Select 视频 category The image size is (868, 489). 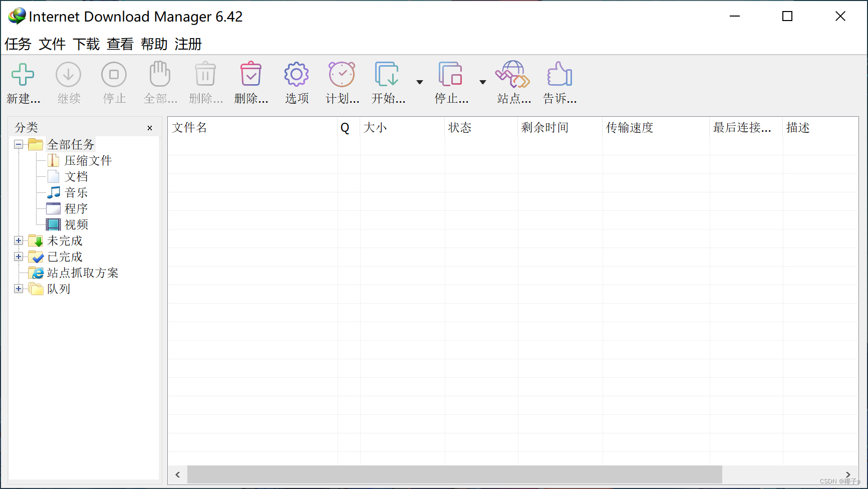[76, 225]
